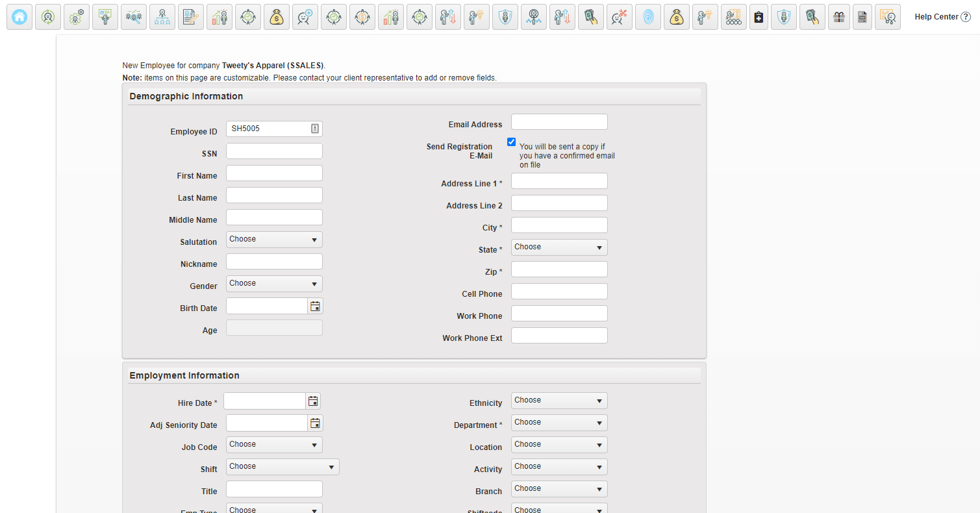Open the Activity dropdown

pyautogui.click(x=559, y=467)
